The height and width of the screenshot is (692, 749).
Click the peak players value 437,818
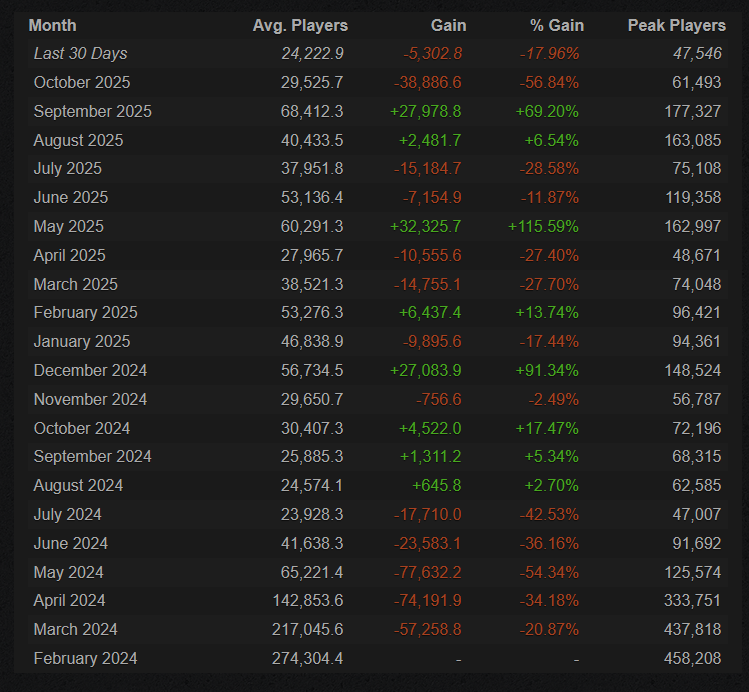[x=692, y=629]
